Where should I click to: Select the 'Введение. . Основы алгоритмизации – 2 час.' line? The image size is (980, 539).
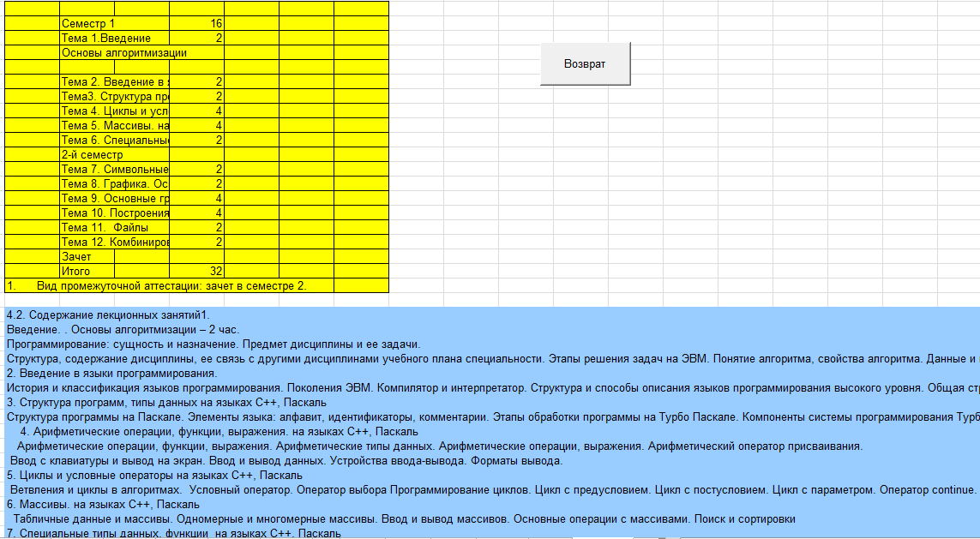click(123, 330)
